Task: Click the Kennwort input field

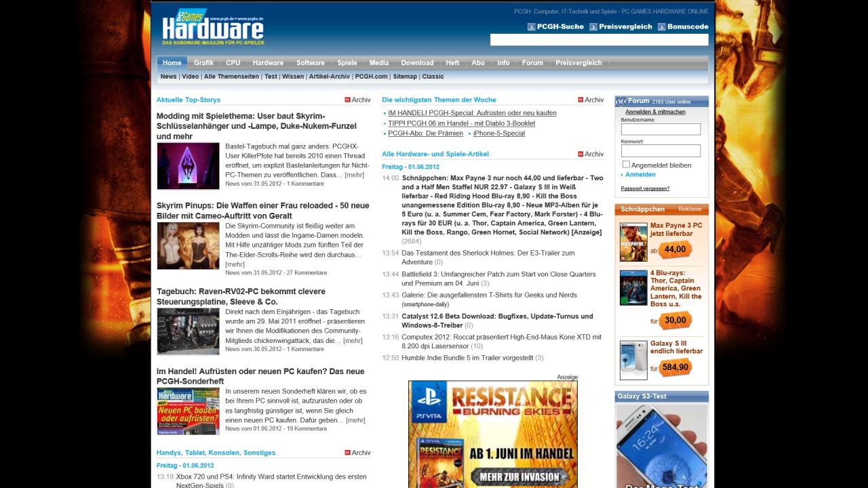Action: [x=660, y=150]
